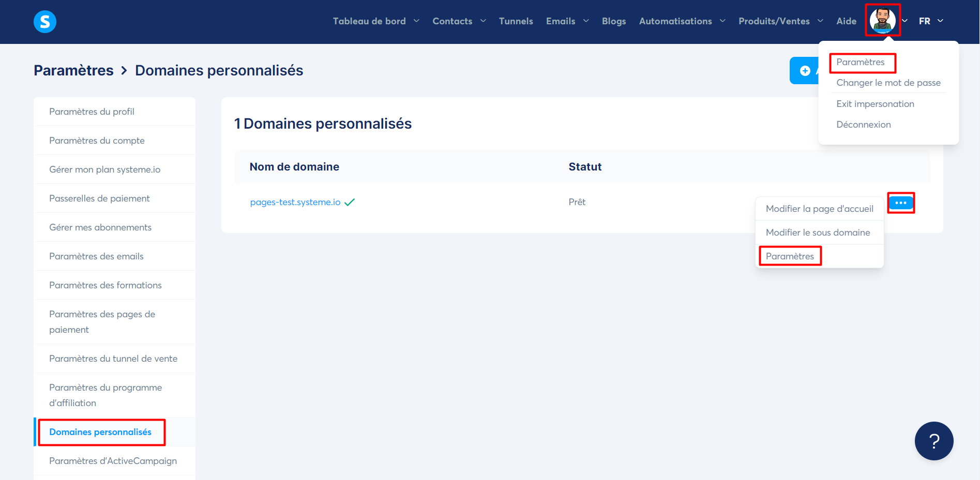Expand the Automatisations dropdown chevron
The width and height of the screenshot is (980, 480).
pyautogui.click(x=722, y=21)
